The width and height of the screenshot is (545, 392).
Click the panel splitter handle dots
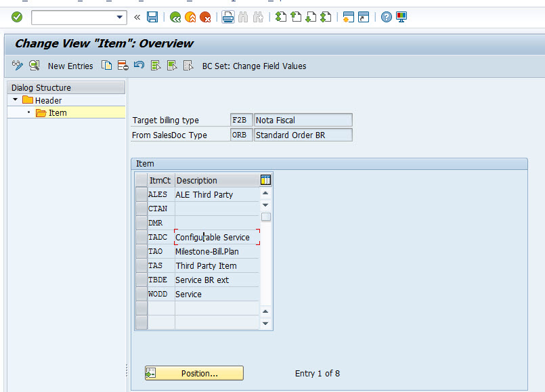click(127, 370)
